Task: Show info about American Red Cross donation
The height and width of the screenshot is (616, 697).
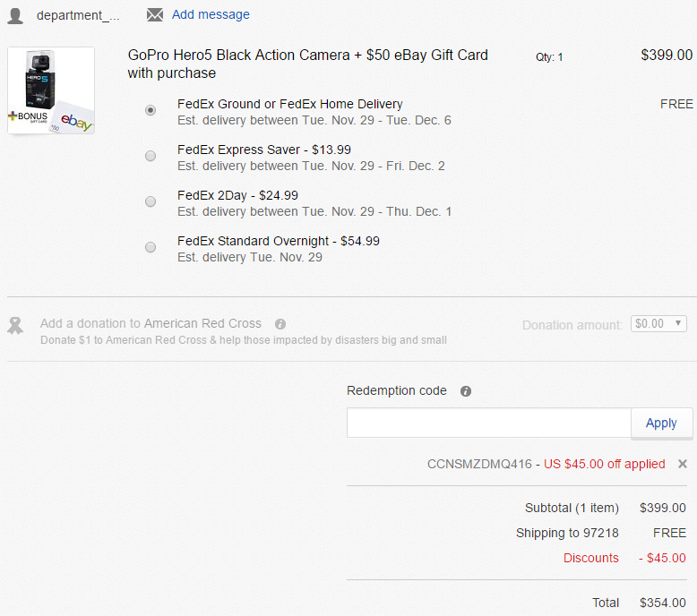Action: click(x=280, y=324)
